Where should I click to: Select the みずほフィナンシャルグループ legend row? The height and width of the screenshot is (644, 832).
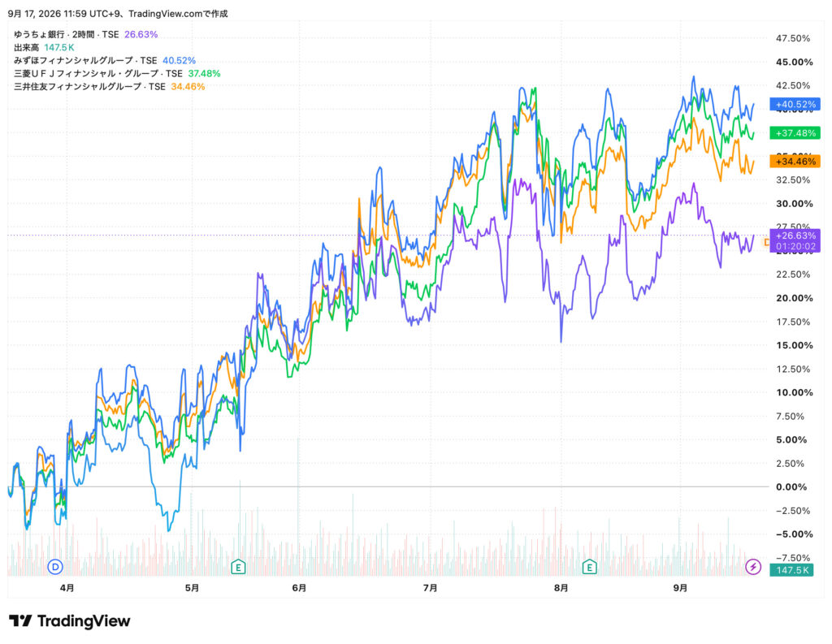click(105, 60)
